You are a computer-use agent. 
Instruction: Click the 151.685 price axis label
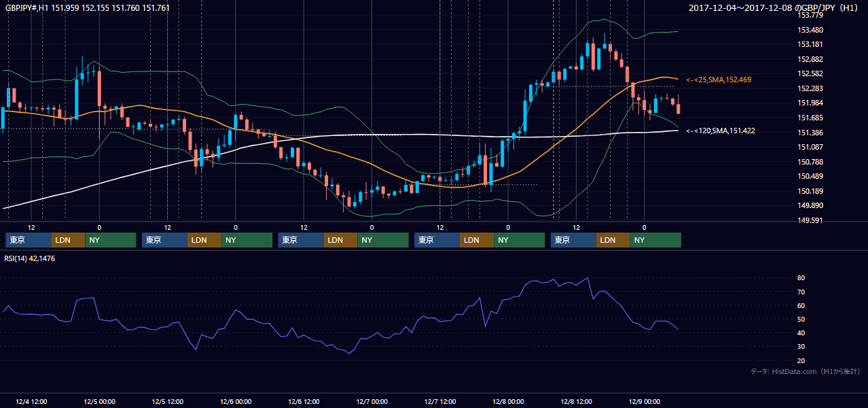[x=810, y=118]
